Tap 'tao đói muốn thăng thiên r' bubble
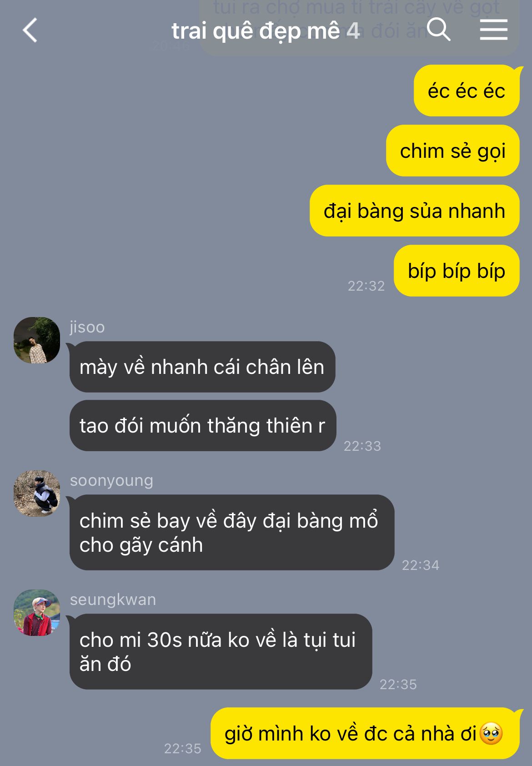Viewport: 532px width, 766px height. (203, 425)
